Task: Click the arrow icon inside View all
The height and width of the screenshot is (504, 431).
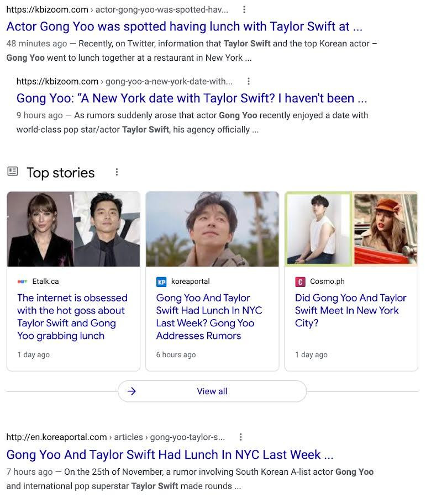Action: [x=132, y=391]
